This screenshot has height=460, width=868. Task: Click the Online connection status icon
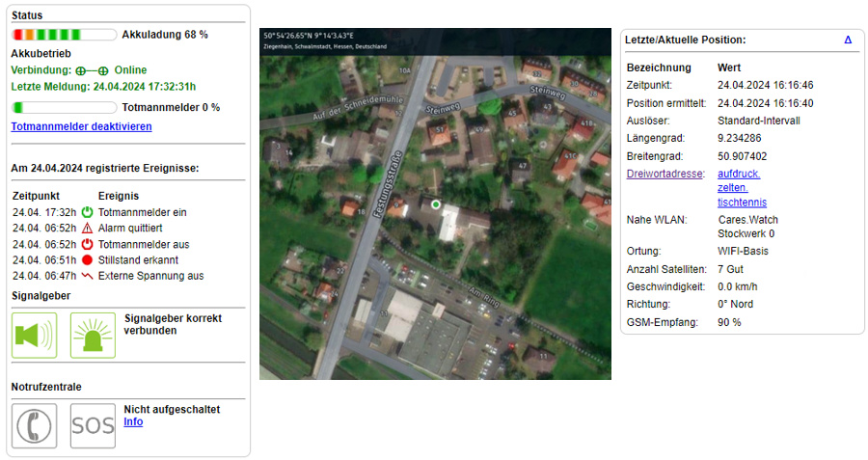(92, 70)
